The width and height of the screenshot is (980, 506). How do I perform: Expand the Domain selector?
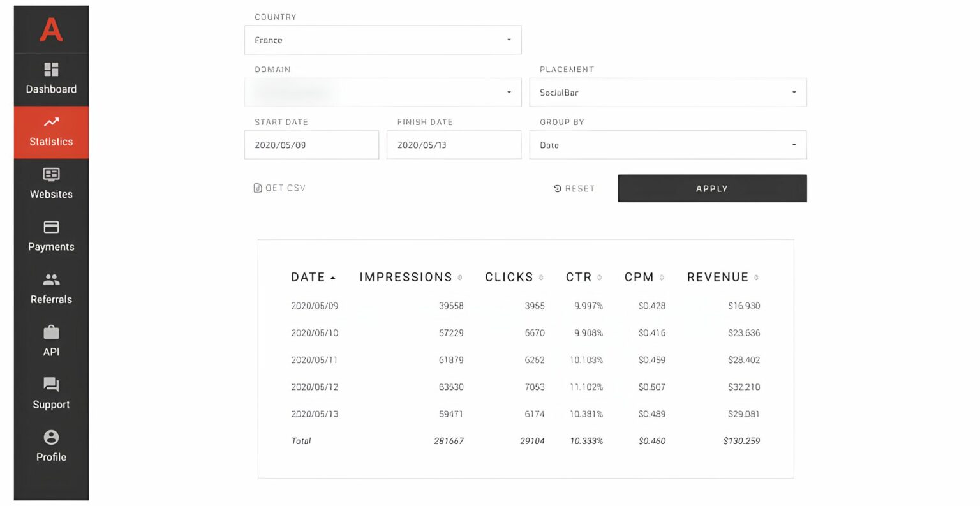[x=383, y=92]
